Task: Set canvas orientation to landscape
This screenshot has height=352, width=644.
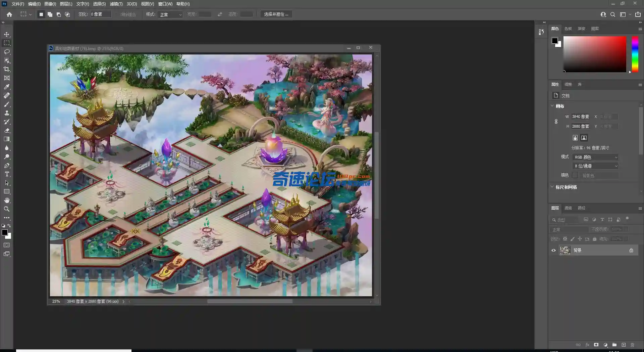Action: (584, 138)
